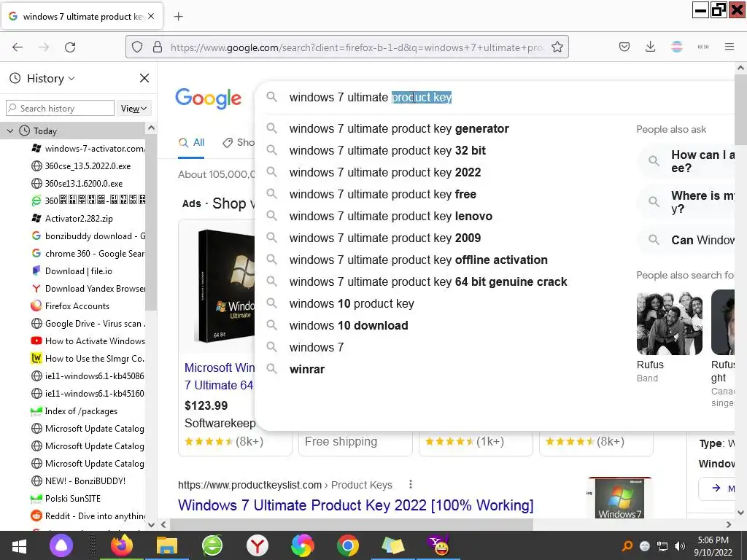Select suggestion ending in free
747x560 pixels.
click(x=382, y=194)
